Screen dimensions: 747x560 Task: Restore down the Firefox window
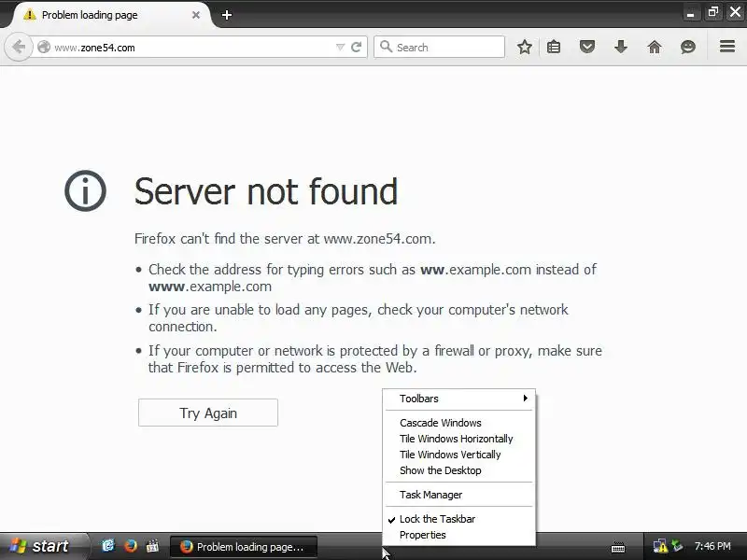(x=712, y=12)
